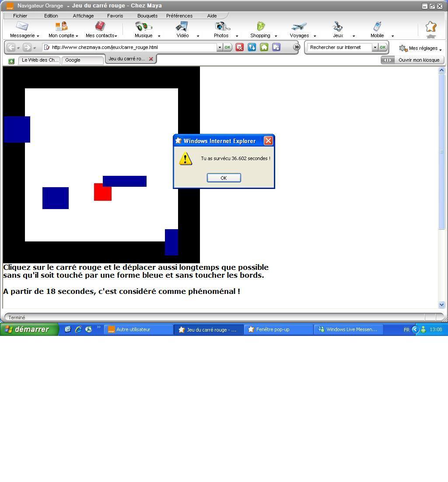448x482 pixels.
Task: Open the Shopping bag icon
Action: click(260, 26)
